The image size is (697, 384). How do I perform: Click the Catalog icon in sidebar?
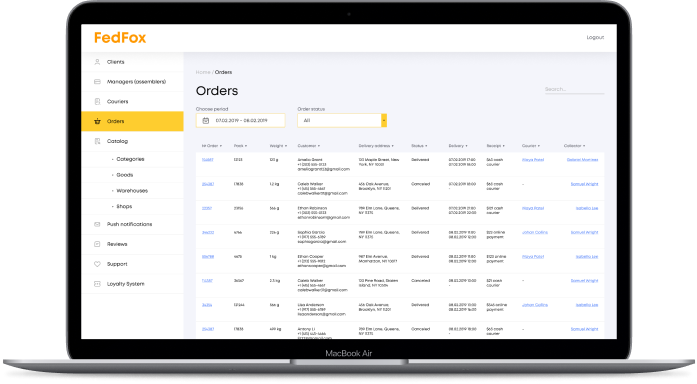coord(97,141)
